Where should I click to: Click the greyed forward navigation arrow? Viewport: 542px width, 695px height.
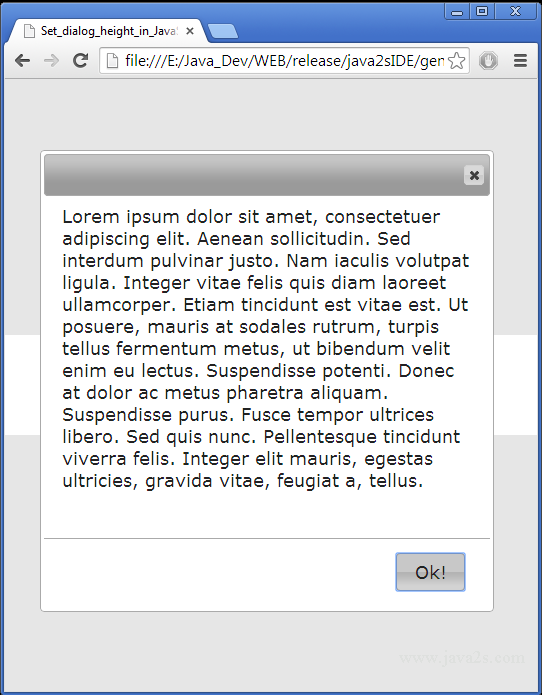(51, 60)
